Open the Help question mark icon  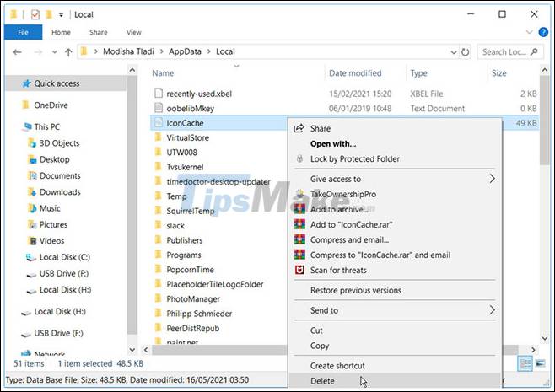coord(543,32)
